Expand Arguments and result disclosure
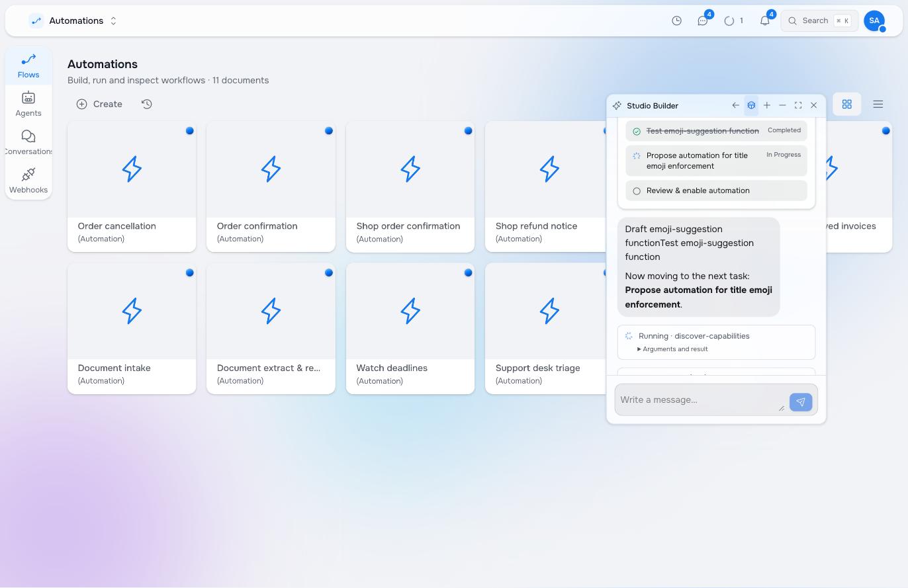Image resolution: width=908 pixels, height=588 pixels. point(672,349)
